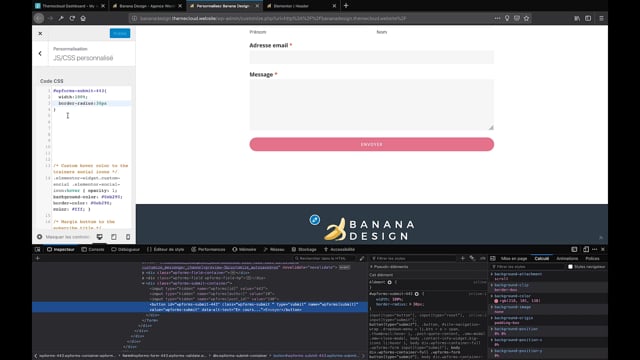Select the highlighted wpforms-submit button node
This screenshot has height=360, width=640.
coord(200,307)
